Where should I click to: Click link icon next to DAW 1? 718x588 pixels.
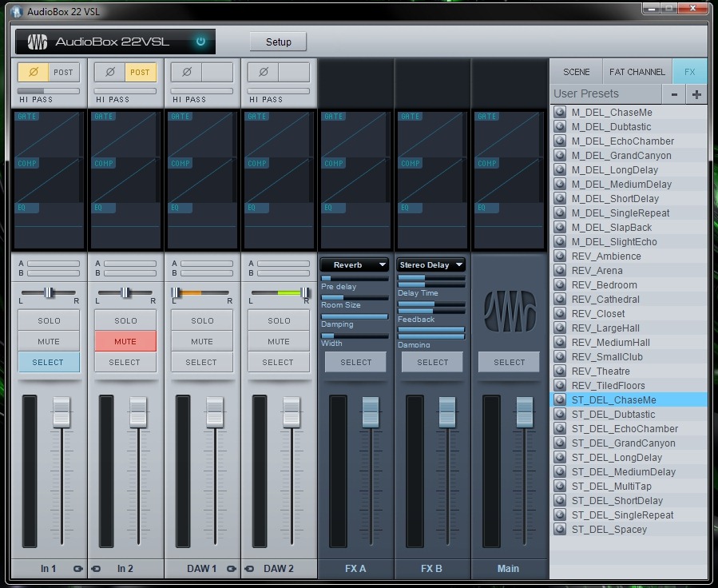tap(232, 569)
